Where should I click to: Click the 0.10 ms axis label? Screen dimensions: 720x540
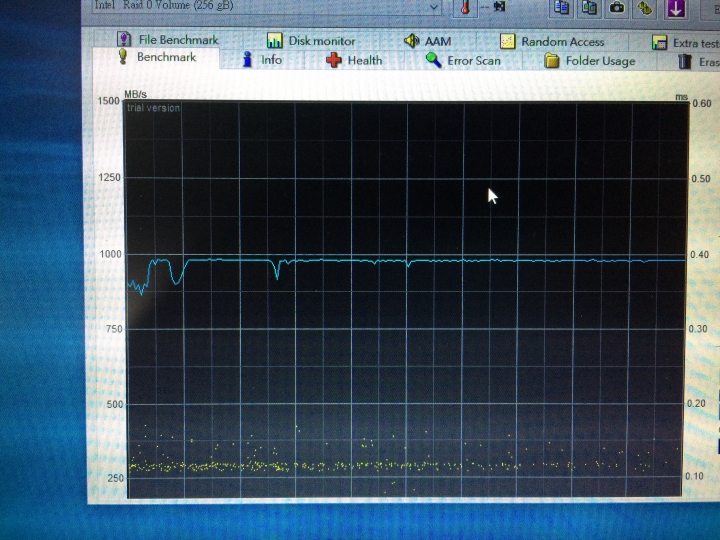(694, 476)
